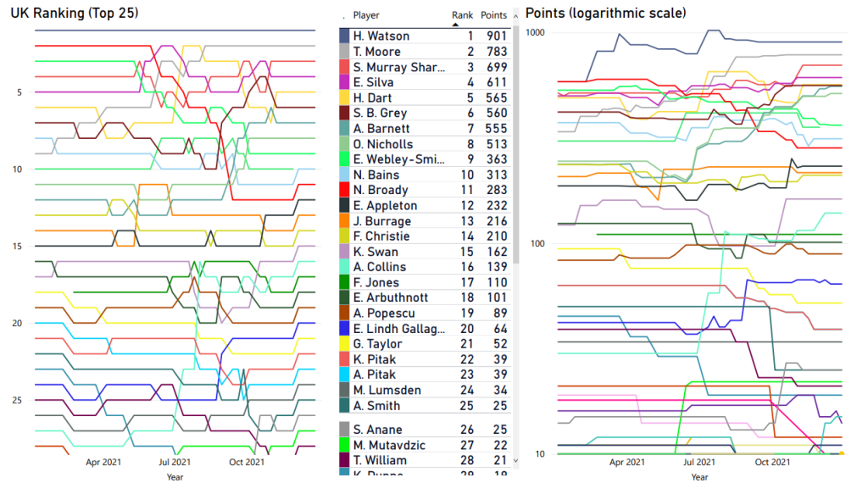Screen dimensions: 868x489
Task: Click the UK Ranking (Top 25) chart title
Action: [x=75, y=14]
